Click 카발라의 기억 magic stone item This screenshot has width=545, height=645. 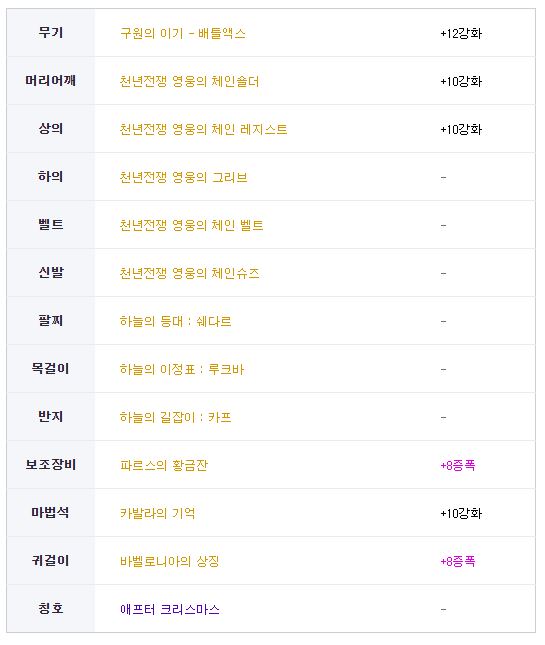point(158,513)
